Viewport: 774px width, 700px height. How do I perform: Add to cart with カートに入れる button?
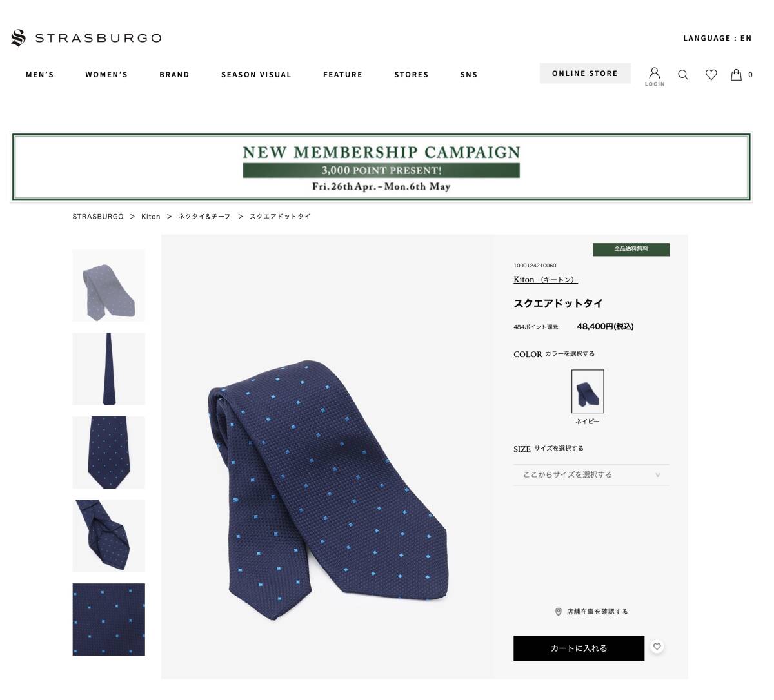579,648
